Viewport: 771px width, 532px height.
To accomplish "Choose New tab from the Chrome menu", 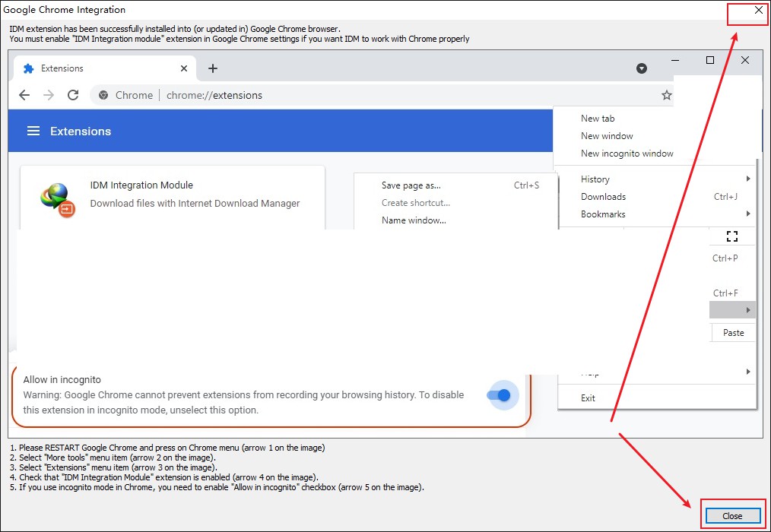I will [598, 119].
